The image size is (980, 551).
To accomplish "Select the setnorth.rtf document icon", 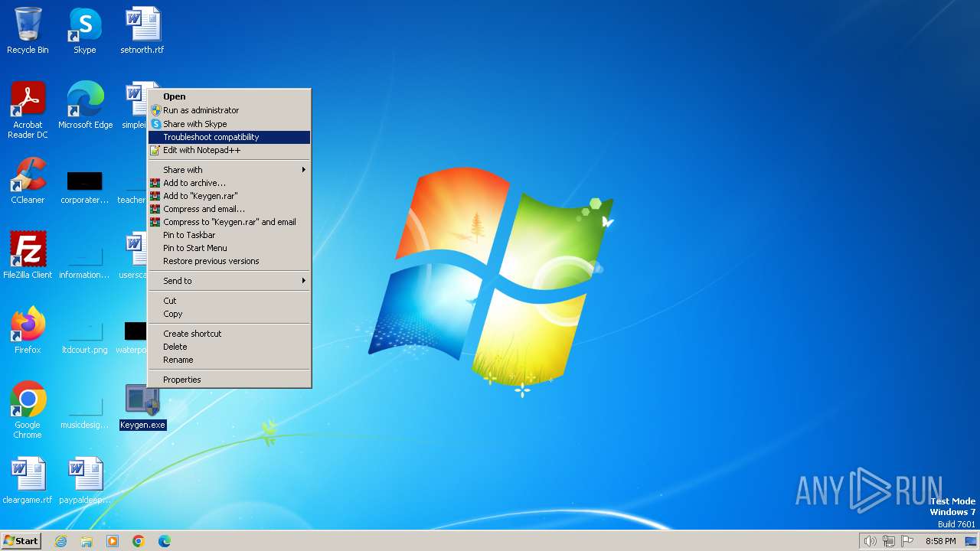I will 142,31.
